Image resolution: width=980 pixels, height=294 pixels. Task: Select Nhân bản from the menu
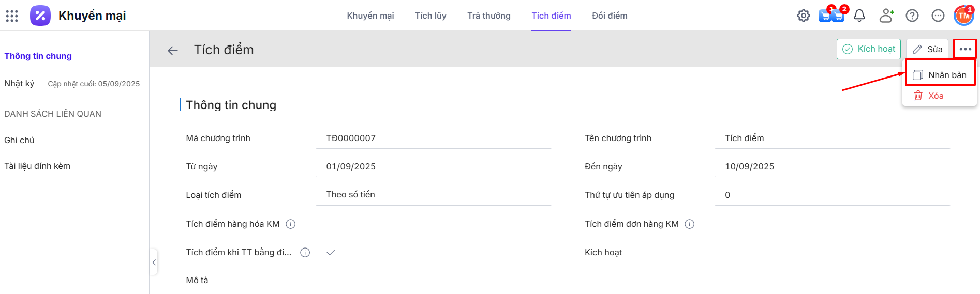coord(940,75)
